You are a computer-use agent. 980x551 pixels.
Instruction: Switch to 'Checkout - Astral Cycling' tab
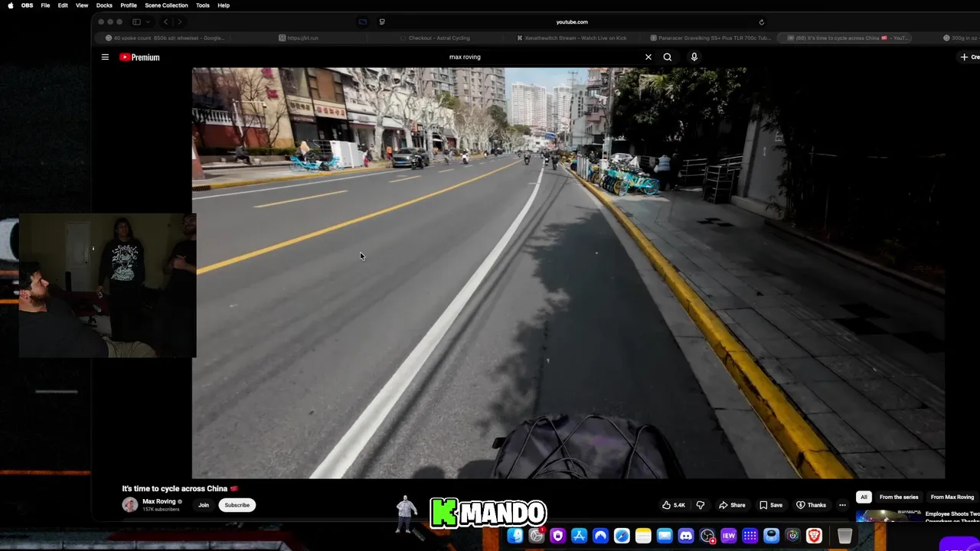(x=434, y=37)
